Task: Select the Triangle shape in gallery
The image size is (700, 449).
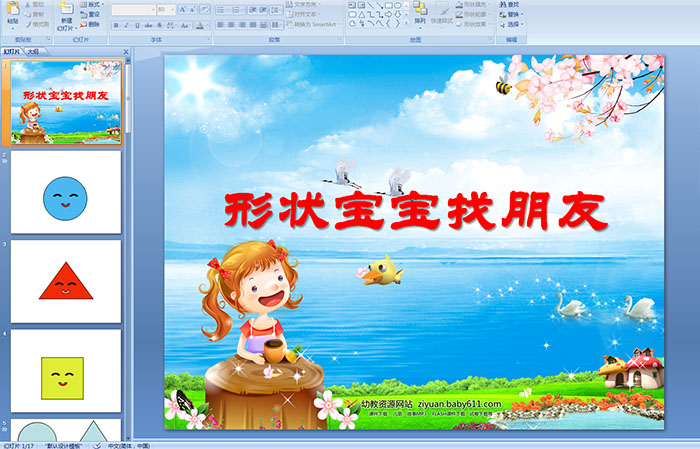Action: pos(362,15)
